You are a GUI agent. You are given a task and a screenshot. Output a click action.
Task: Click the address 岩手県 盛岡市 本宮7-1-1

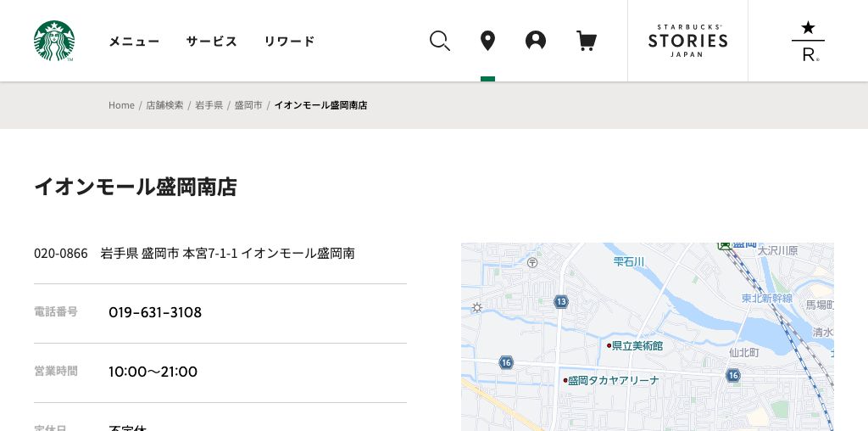click(x=169, y=254)
